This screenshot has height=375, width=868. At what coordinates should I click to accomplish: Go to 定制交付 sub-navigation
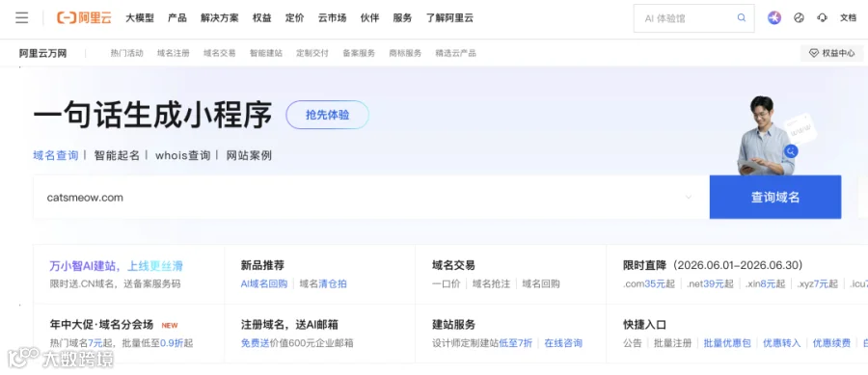click(312, 54)
